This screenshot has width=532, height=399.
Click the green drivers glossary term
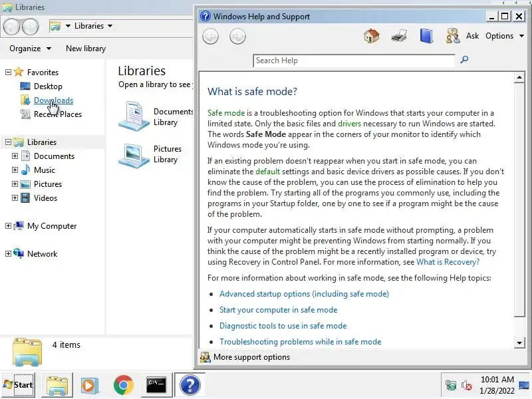coord(349,124)
